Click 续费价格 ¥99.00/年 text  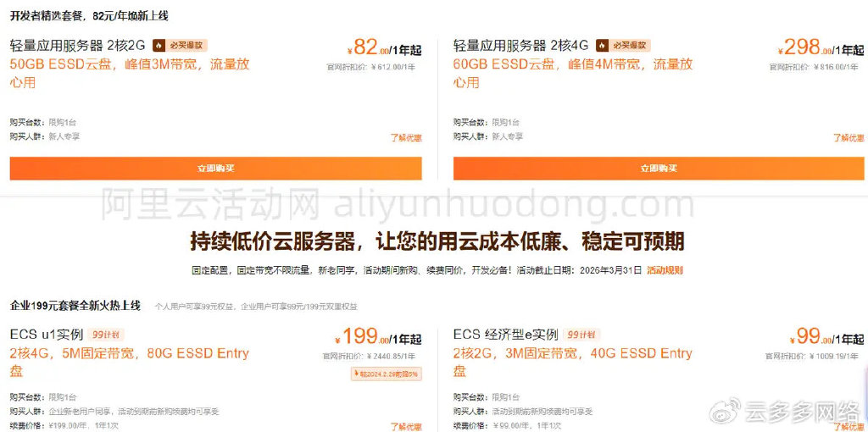[x=505, y=426]
